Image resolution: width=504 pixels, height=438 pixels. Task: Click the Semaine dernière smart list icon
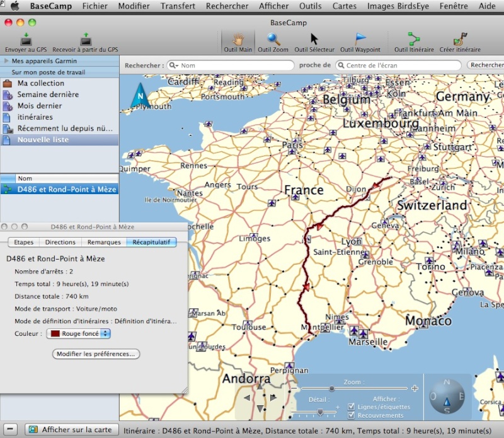pyautogui.click(x=7, y=95)
